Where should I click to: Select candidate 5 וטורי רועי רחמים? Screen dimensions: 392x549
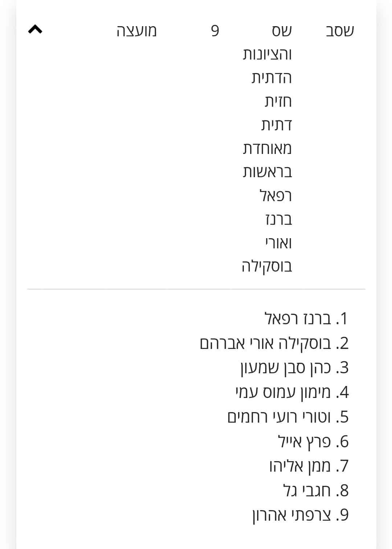coord(288,417)
